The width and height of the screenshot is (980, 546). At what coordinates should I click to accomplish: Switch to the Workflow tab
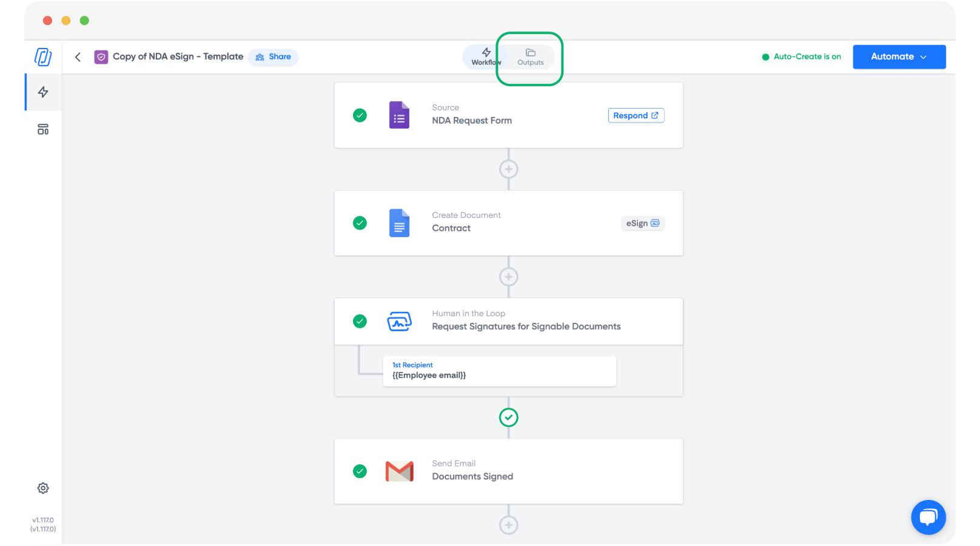(x=485, y=57)
